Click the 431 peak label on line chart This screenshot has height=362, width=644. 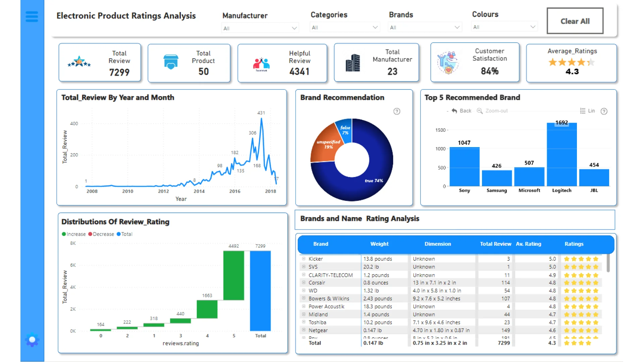[261, 113]
